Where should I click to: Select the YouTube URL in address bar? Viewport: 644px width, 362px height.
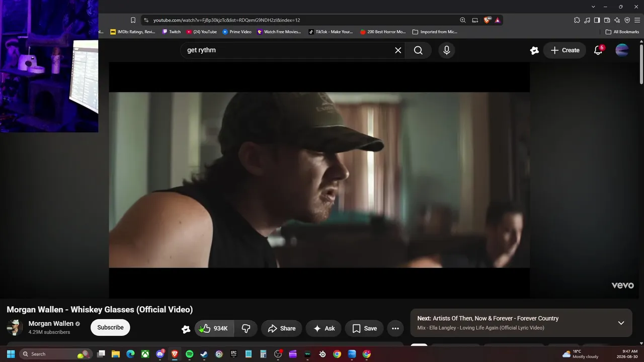point(226,20)
